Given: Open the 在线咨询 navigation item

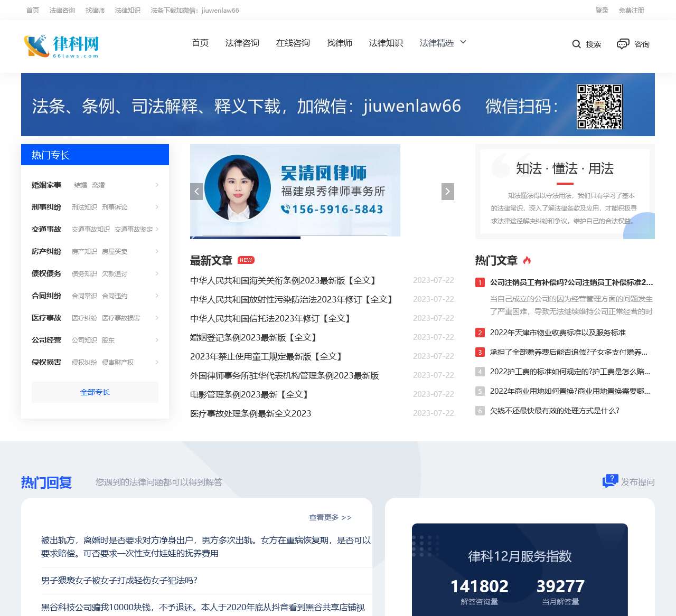Looking at the screenshot, I should (x=292, y=43).
